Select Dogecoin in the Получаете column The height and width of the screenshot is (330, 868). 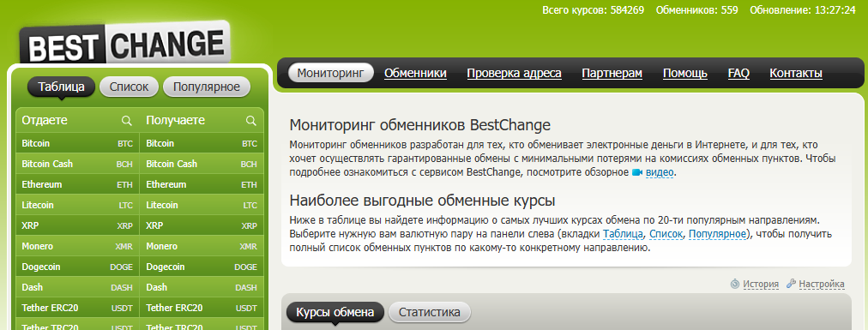202,267
